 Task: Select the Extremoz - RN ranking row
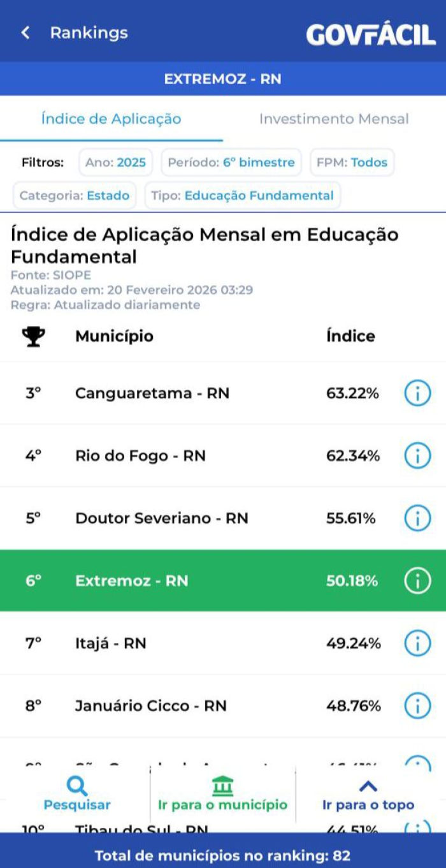pos(191,581)
